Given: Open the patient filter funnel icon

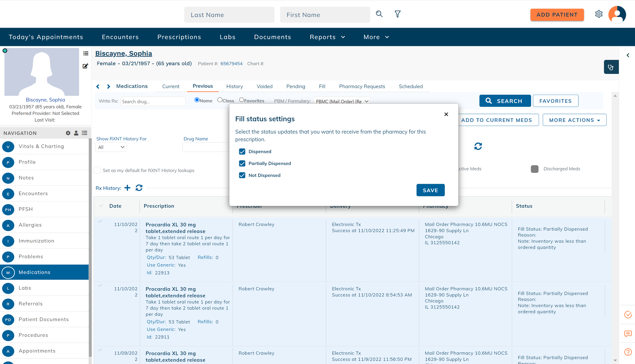Looking at the screenshot, I should pos(398,14).
